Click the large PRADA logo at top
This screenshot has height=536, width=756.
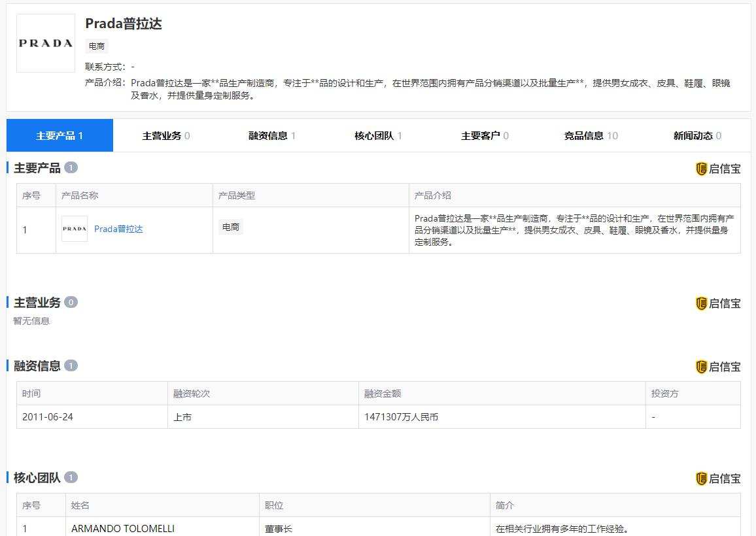[x=46, y=43]
